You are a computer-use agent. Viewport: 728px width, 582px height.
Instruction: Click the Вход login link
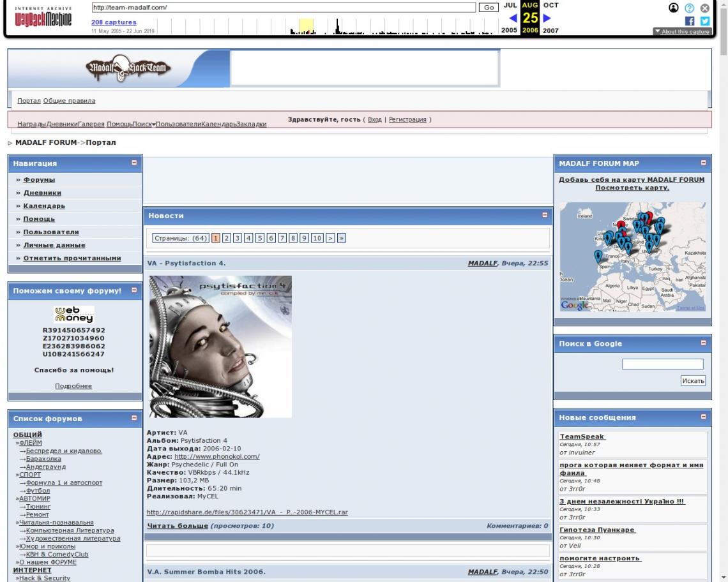(375, 119)
